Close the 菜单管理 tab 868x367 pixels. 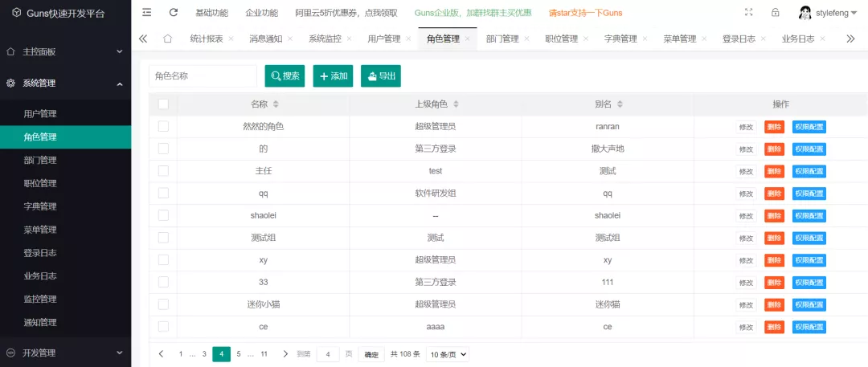click(x=704, y=39)
